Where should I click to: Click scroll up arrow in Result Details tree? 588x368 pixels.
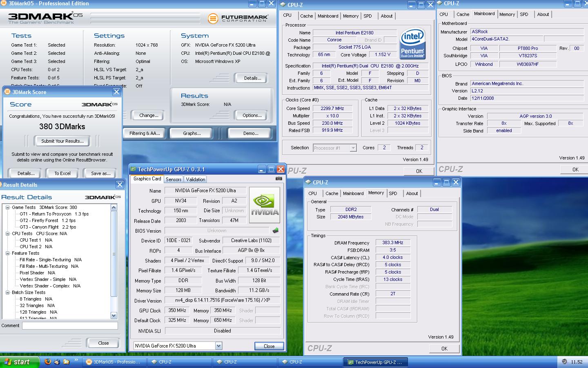click(x=114, y=208)
